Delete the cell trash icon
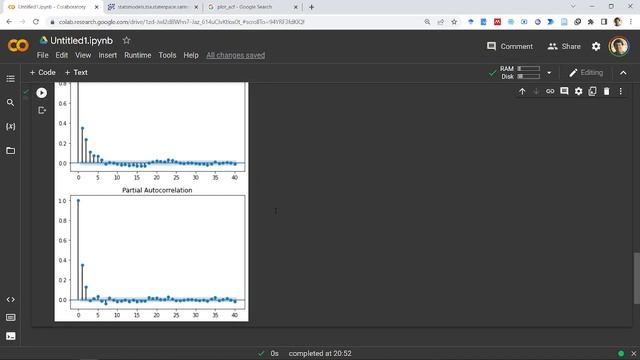640x360 pixels. click(x=607, y=91)
